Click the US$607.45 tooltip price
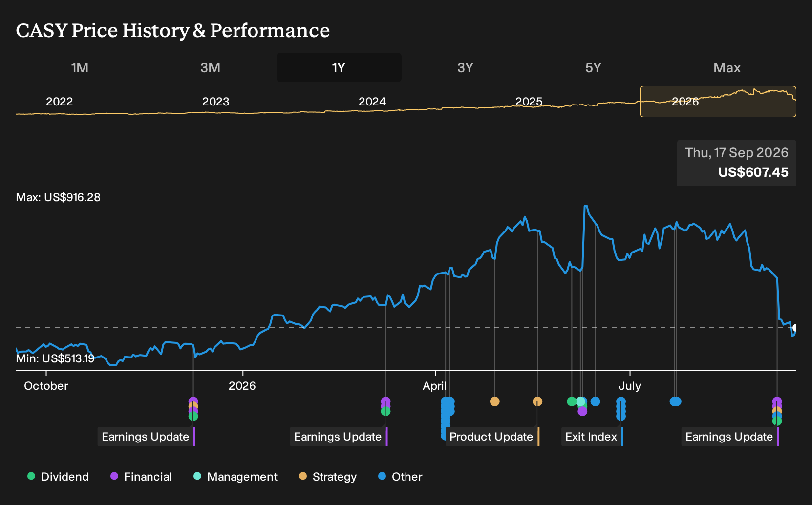812x505 pixels. pyautogui.click(x=753, y=172)
